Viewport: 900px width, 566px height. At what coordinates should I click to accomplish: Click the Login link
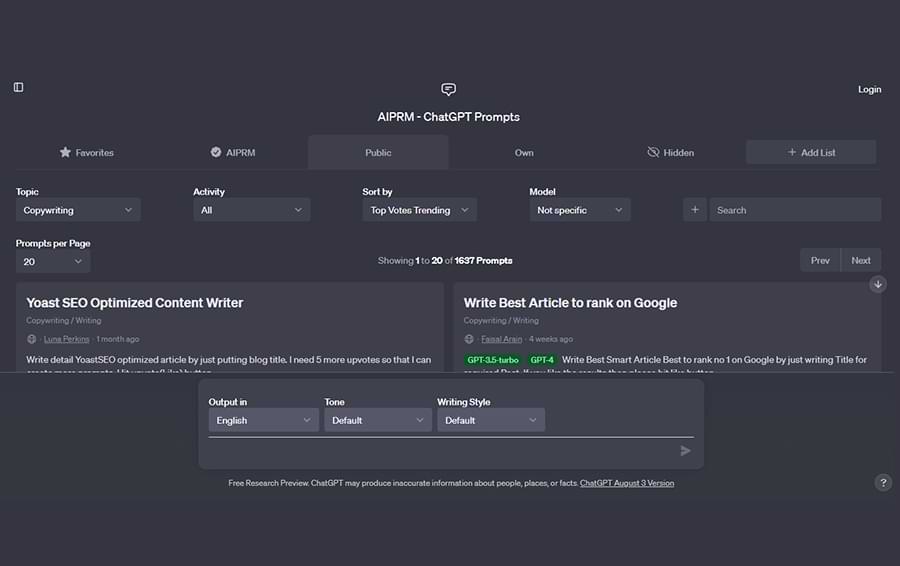870,90
